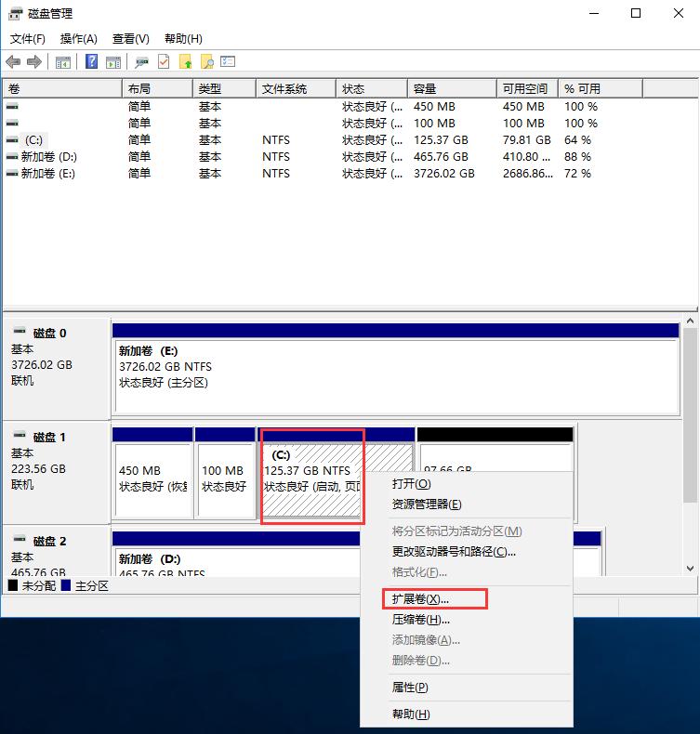
Task: Sort by the 布局 column header
Action: click(158, 88)
